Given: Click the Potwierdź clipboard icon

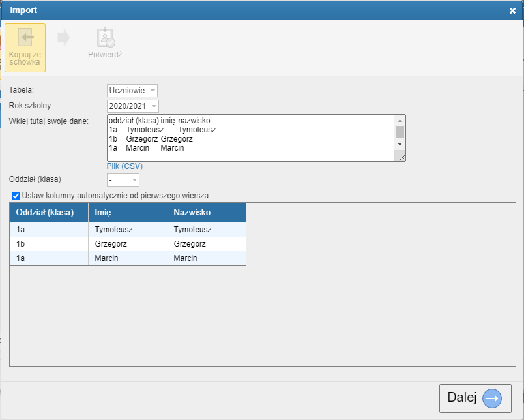Looking at the screenshot, I should pyautogui.click(x=106, y=37).
